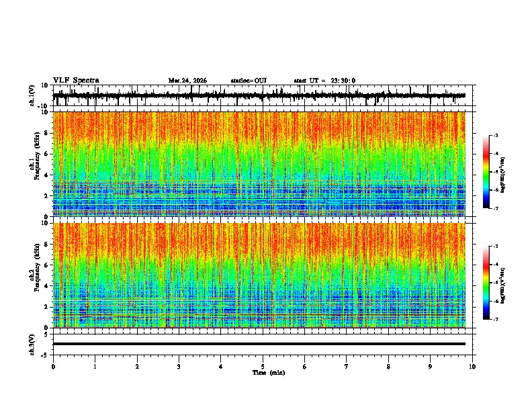Click inside the ch.2 spectrogram panel

[259, 275]
